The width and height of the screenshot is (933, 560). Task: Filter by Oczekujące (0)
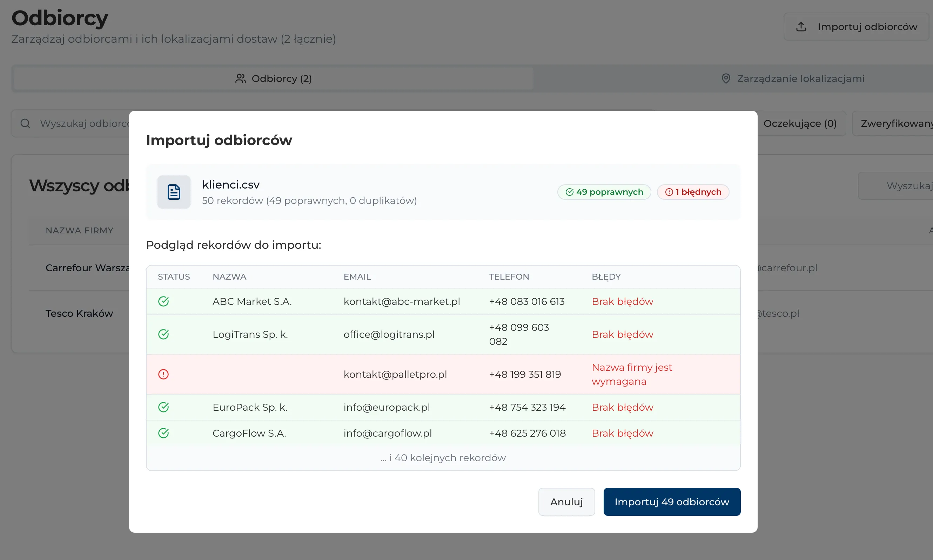point(800,123)
